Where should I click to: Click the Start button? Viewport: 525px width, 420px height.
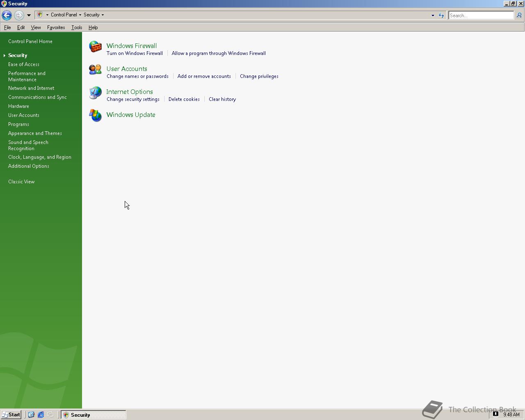(x=11, y=415)
